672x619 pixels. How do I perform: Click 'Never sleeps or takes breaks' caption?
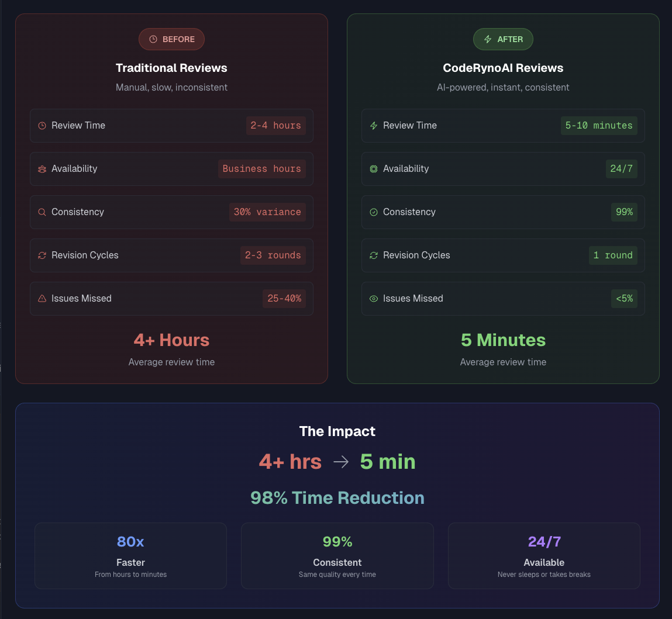[544, 575]
